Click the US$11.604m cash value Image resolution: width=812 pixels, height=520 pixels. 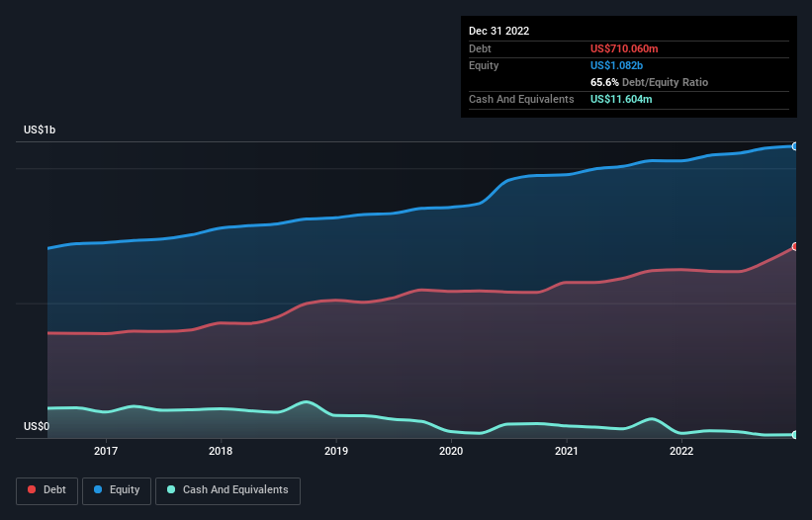621,99
